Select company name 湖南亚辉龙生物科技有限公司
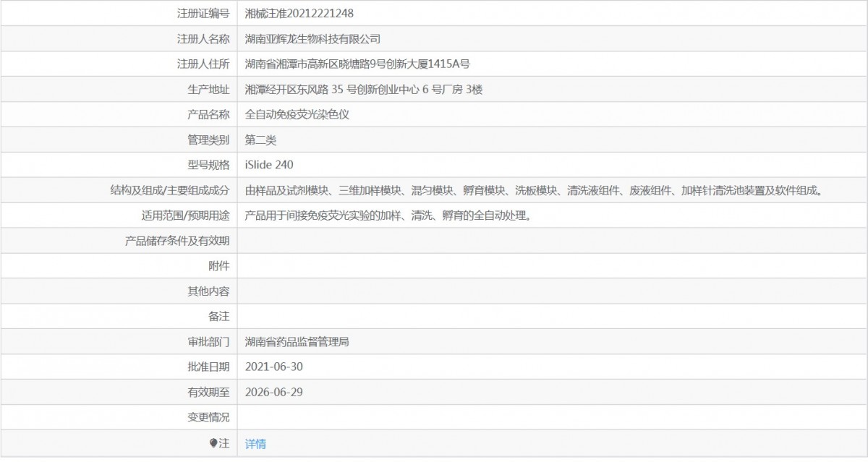 point(312,38)
